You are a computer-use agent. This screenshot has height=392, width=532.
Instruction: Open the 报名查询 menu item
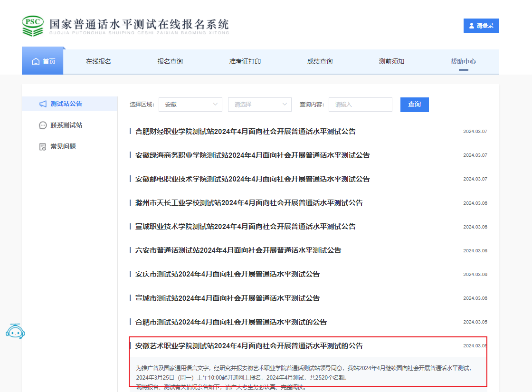(170, 61)
